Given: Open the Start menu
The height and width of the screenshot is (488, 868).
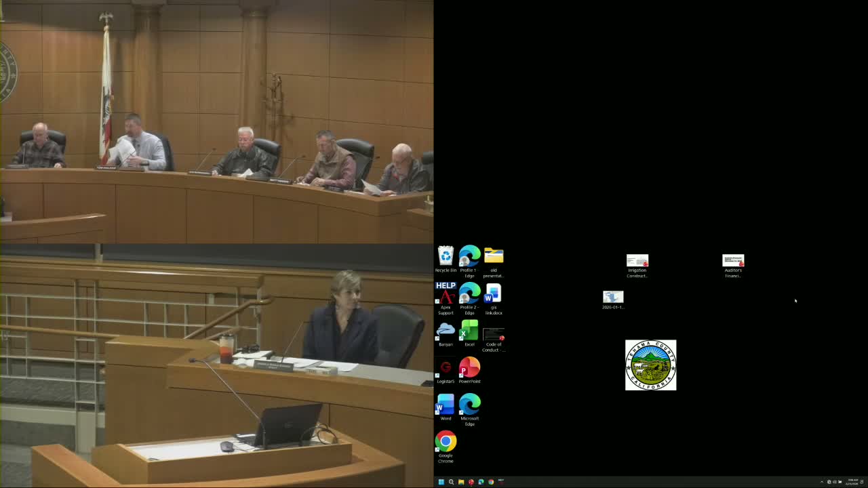Looking at the screenshot, I should (441, 481).
